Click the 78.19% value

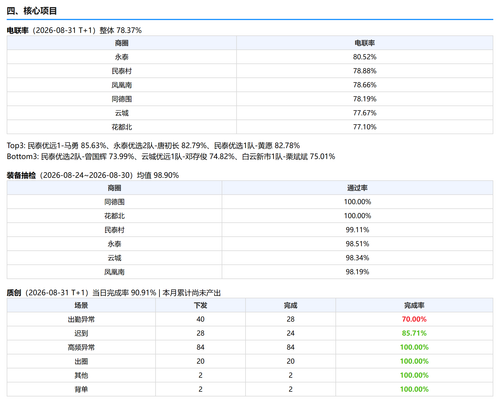(x=365, y=99)
